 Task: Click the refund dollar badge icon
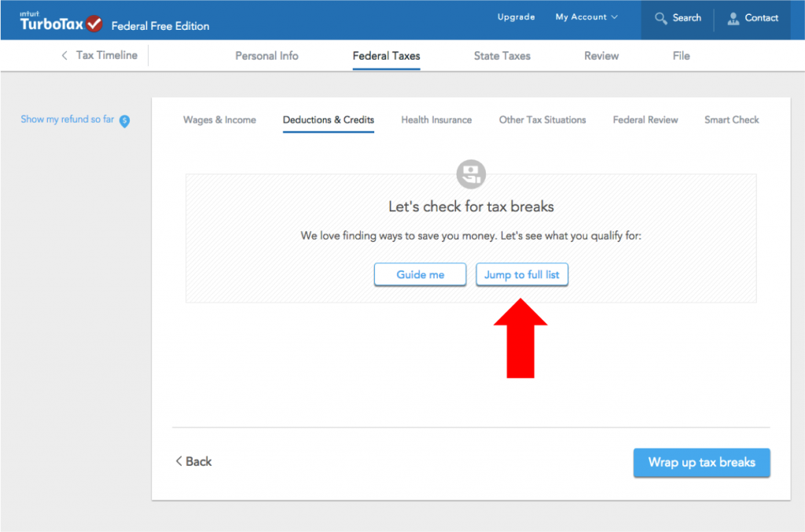point(124,121)
